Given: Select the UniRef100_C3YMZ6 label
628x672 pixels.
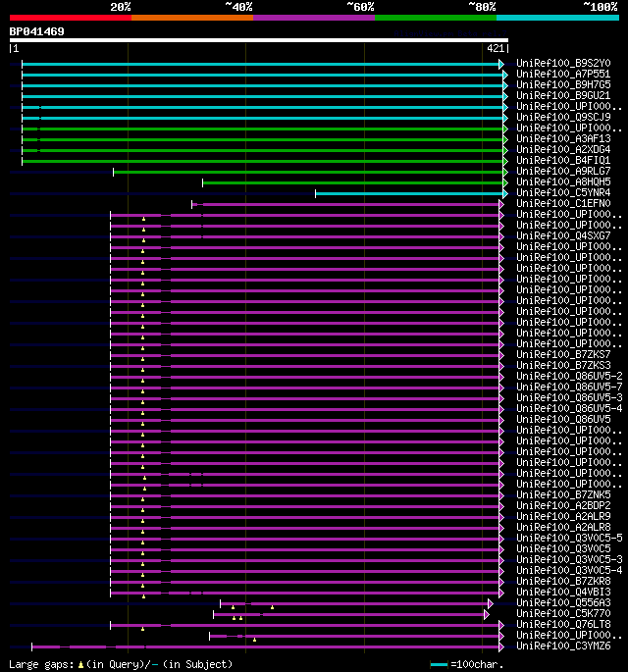Looking at the screenshot, I should [x=563, y=646].
